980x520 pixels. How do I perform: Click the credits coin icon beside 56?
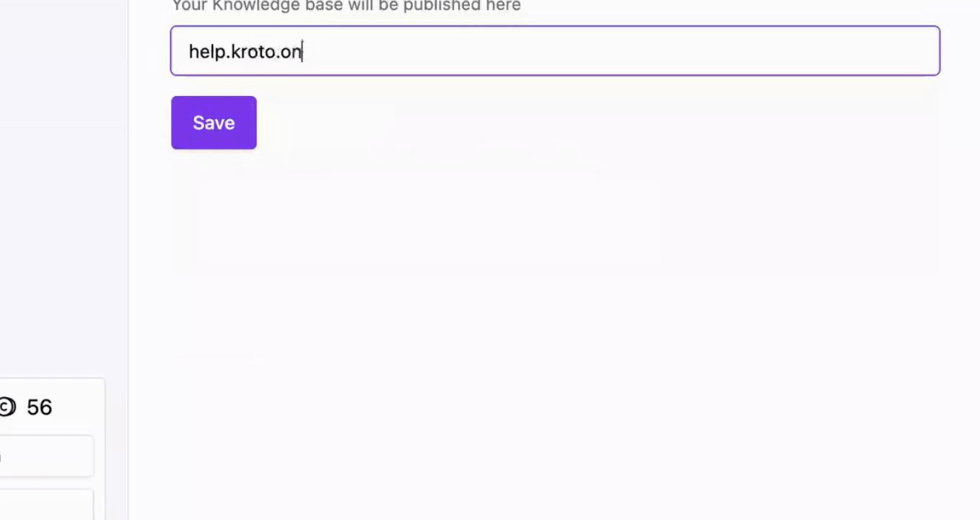(x=6, y=407)
